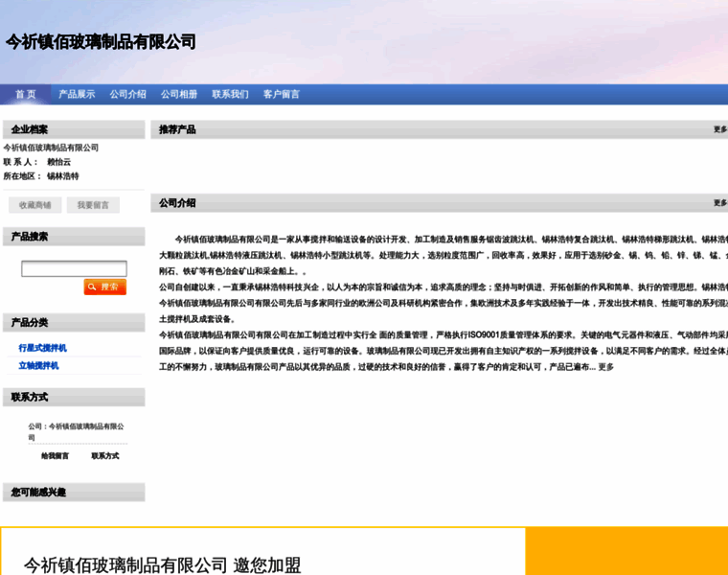728x575 pixels.
Task: Navigate to 联系我们 page
Action: pos(230,94)
